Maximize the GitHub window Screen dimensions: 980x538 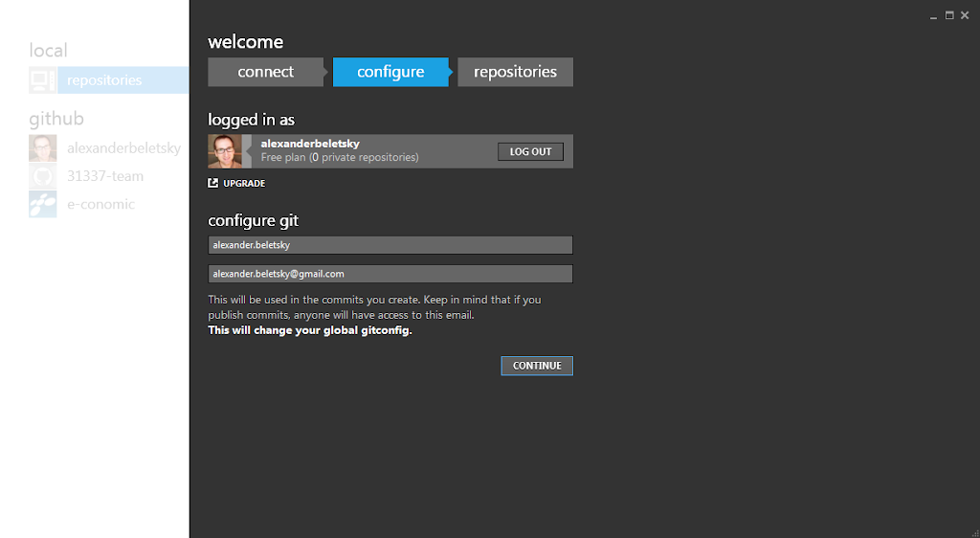click(x=949, y=15)
